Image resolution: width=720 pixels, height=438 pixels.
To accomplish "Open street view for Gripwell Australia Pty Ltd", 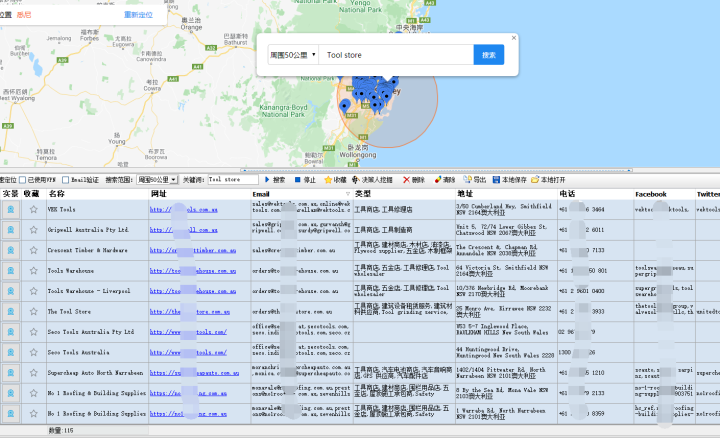I will [11, 230].
